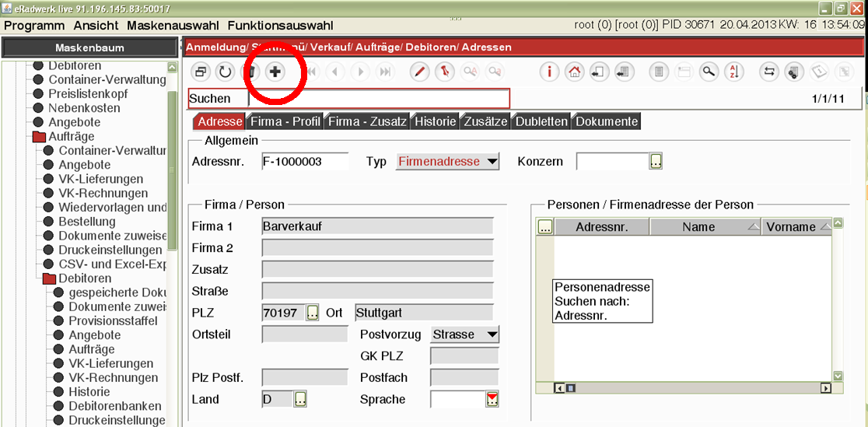
Task: Select Nebenkosten in the tree
Action: coord(84,108)
